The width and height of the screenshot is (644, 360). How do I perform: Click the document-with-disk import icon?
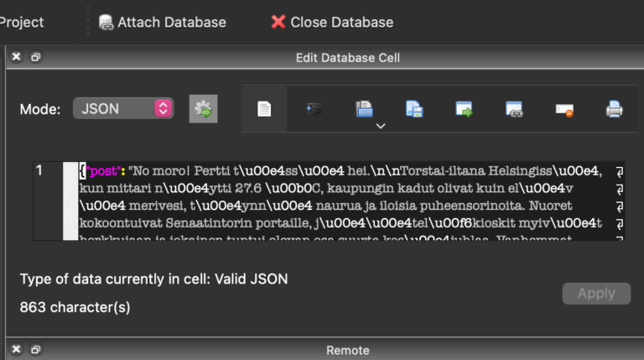coord(414,108)
